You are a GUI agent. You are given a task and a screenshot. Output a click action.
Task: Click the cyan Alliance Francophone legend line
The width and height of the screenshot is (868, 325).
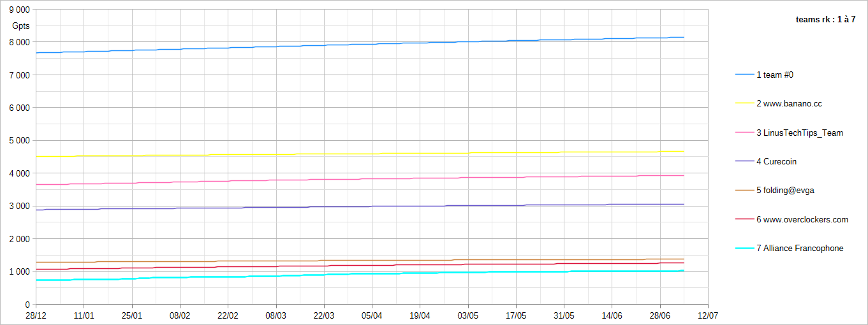(744, 249)
